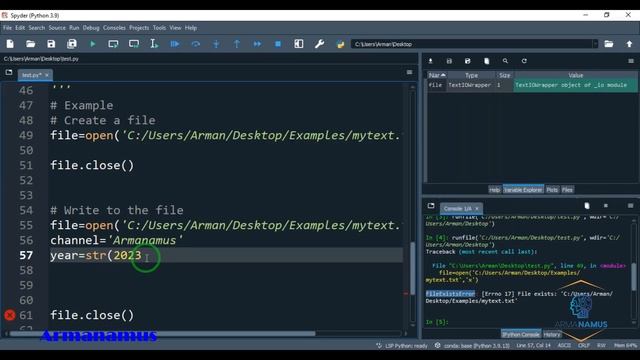Open the Help menu
Image resolution: width=640 pixels, height=360 pixels.
(191, 28)
